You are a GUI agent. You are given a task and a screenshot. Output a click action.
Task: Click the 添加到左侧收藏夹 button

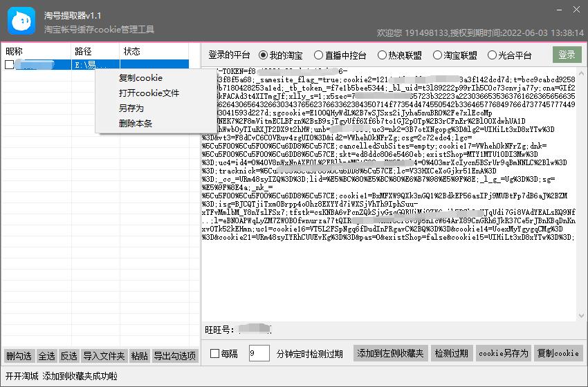point(390,353)
